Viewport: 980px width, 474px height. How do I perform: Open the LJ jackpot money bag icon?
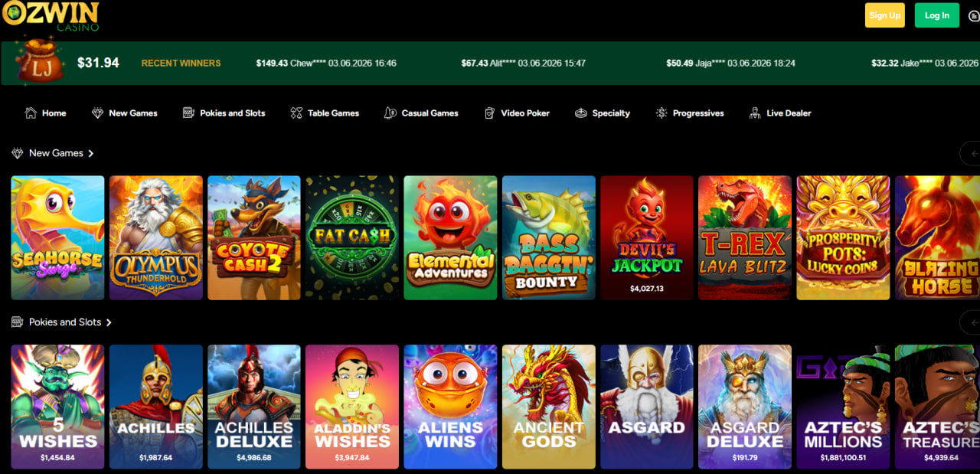(x=40, y=61)
